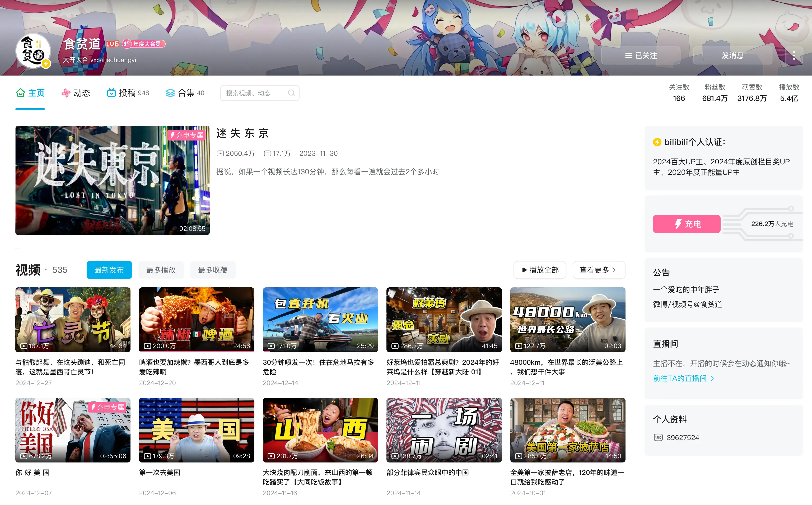This screenshot has width=812, height=505.
Task: Open the 山西 noodle video thumbnail
Action: [x=320, y=430]
